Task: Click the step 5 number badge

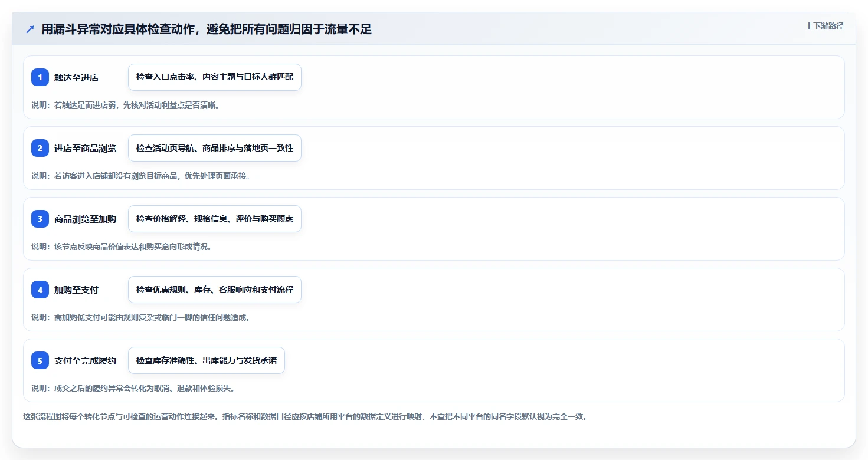Action: 40,360
